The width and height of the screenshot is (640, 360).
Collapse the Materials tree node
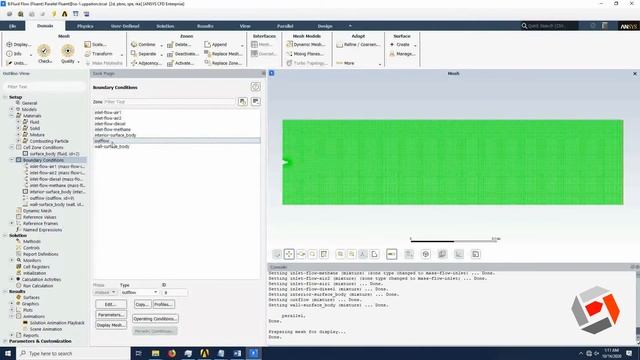tap(12, 116)
